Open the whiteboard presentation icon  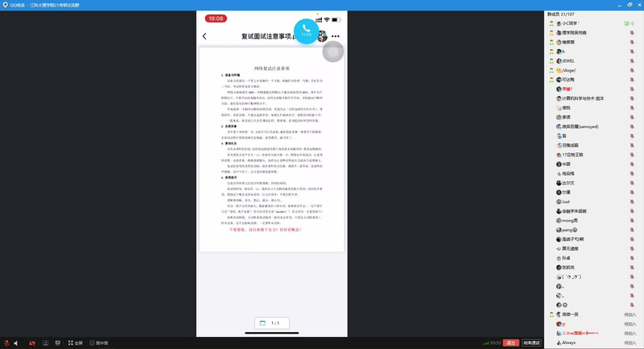(57, 343)
